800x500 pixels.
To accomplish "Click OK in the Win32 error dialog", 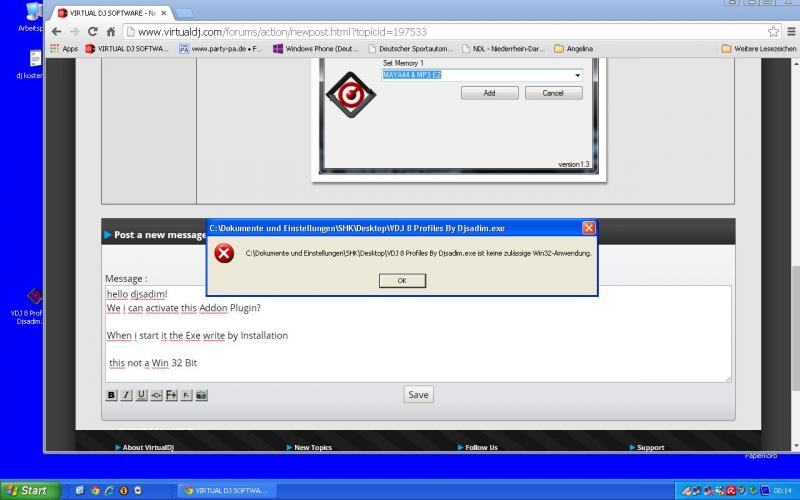I will [402, 281].
